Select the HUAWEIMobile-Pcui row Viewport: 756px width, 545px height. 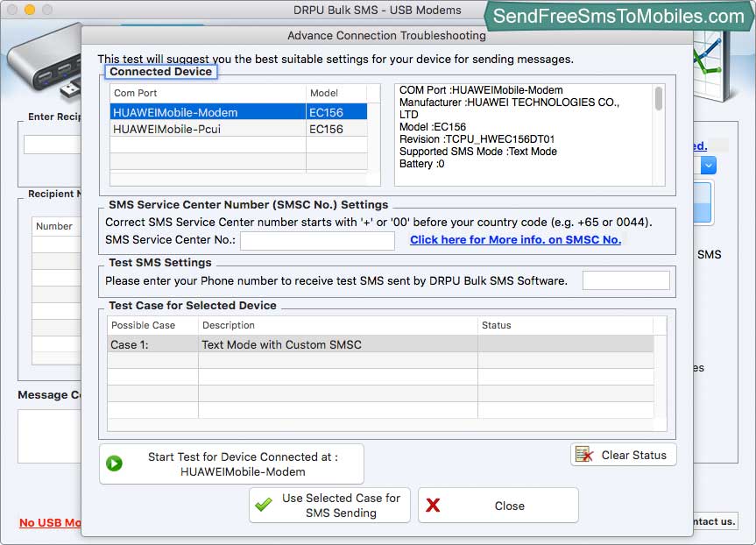pyautogui.click(x=238, y=129)
